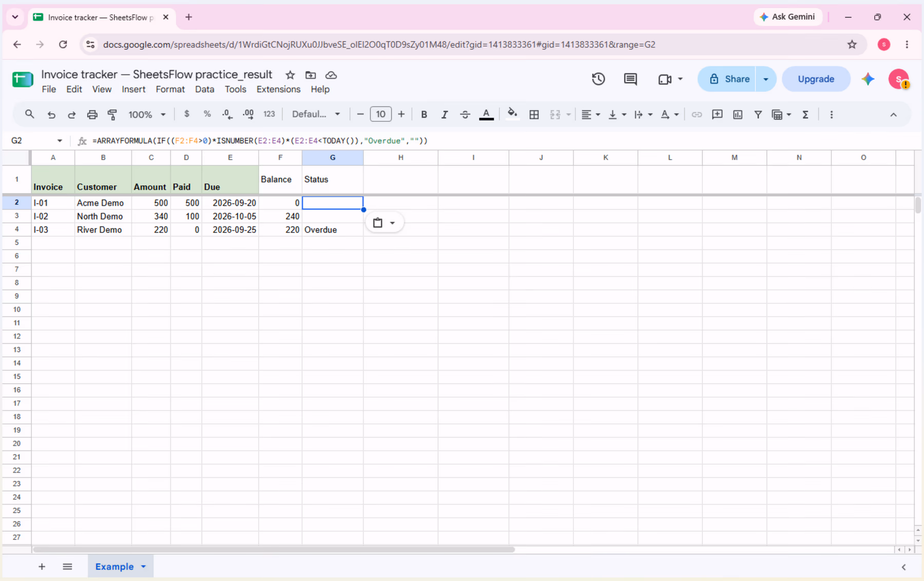
Task: Create a filter
Action: coord(758,114)
